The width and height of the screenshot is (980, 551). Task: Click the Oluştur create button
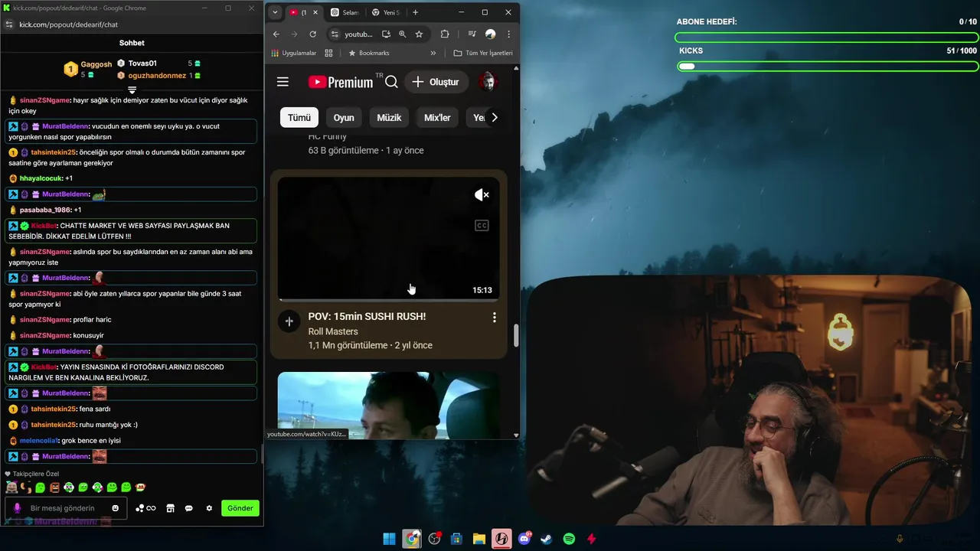click(x=435, y=82)
